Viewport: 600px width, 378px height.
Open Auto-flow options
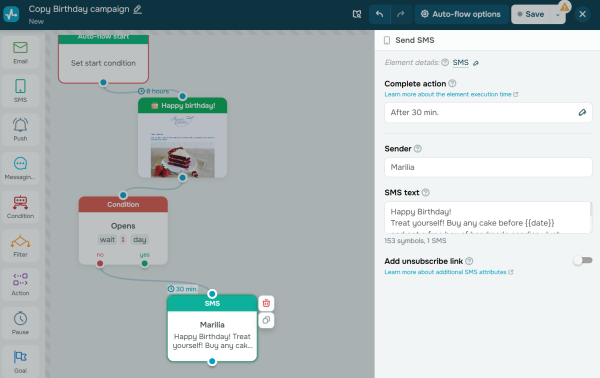(x=461, y=15)
